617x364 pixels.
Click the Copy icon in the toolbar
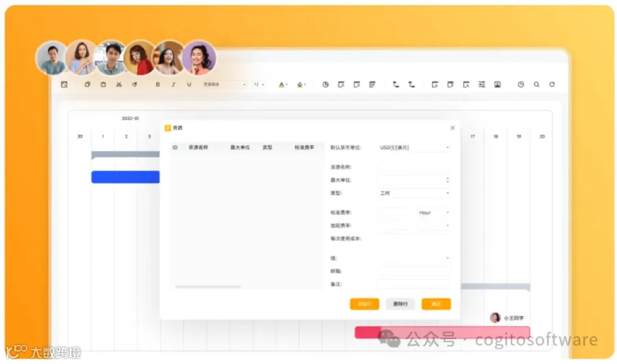pyautogui.click(x=87, y=84)
